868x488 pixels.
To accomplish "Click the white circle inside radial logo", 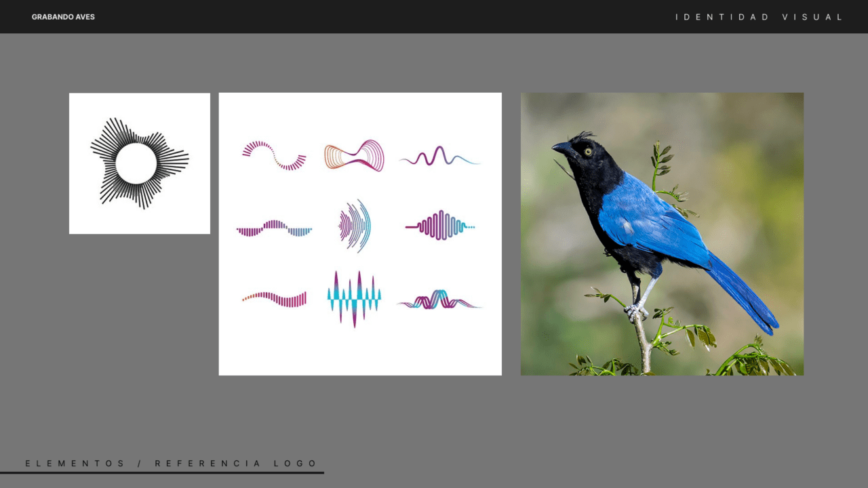I will click(136, 163).
